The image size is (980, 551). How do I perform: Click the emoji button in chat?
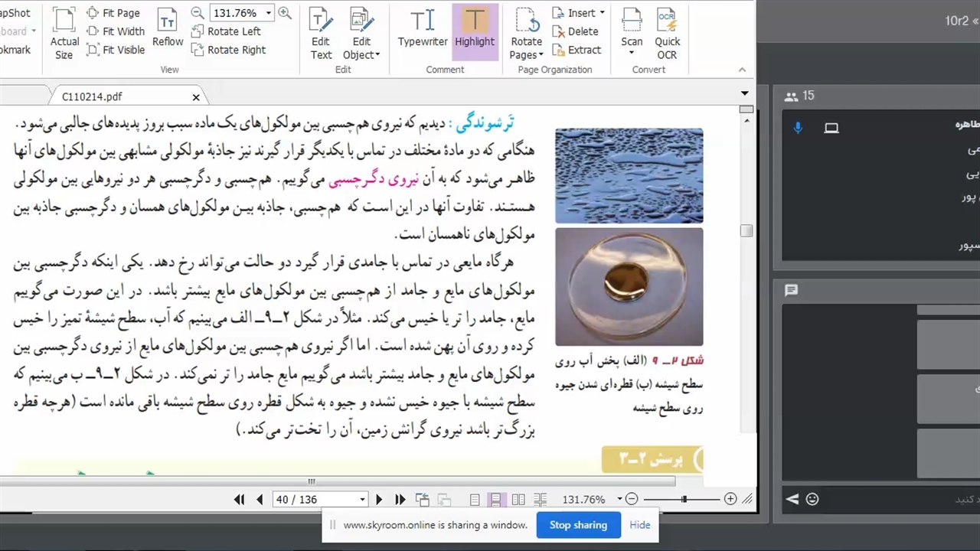tap(812, 500)
